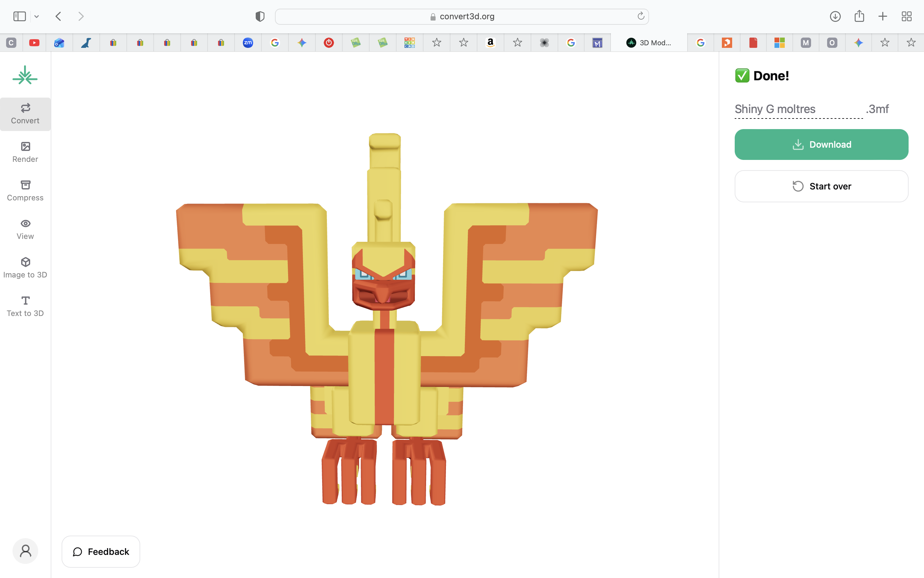
Task: Show Safari tab overview grid
Action: coord(906,16)
